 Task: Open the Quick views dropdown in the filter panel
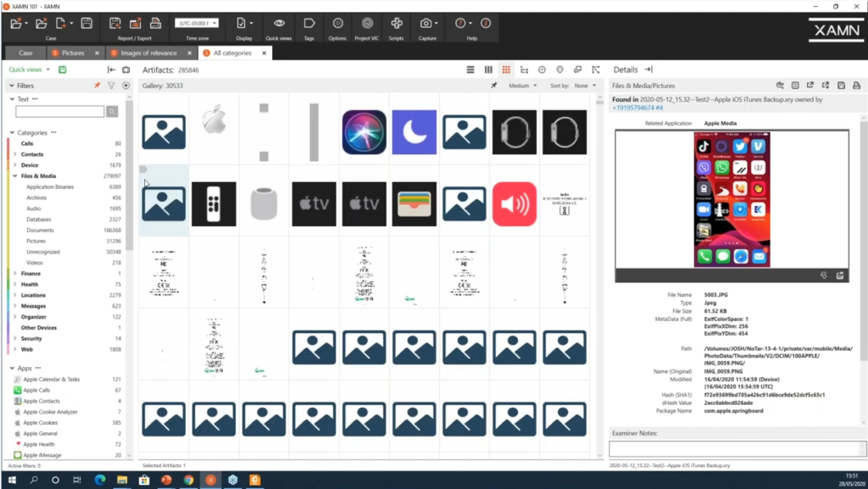point(30,69)
